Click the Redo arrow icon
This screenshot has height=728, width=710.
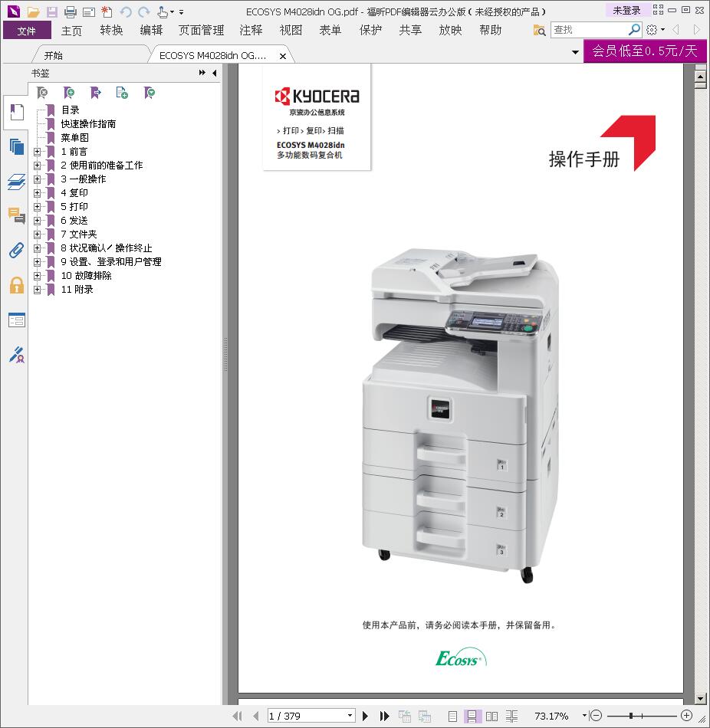pyautogui.click(x=144, y=11)
